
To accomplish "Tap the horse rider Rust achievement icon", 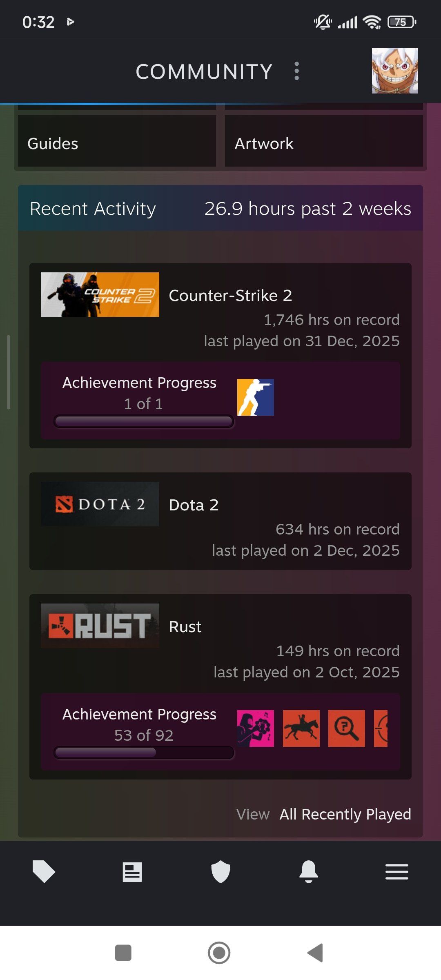I will 301,728.
